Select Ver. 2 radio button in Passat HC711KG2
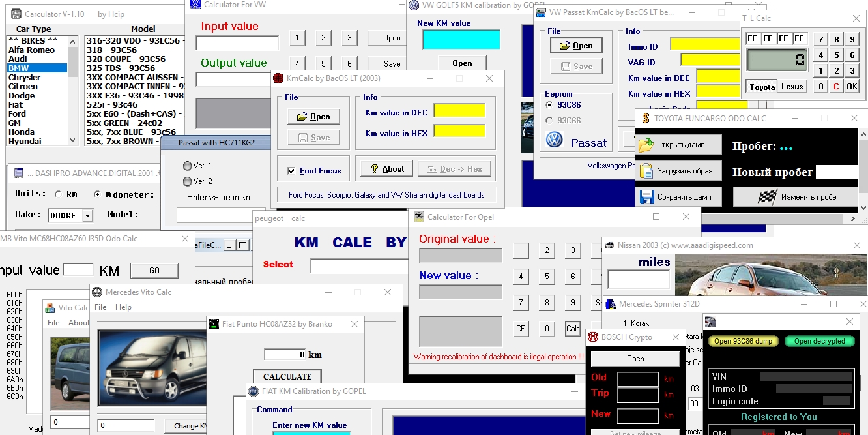Viewport: 868px width, 435px height. [x=188, y=181]
